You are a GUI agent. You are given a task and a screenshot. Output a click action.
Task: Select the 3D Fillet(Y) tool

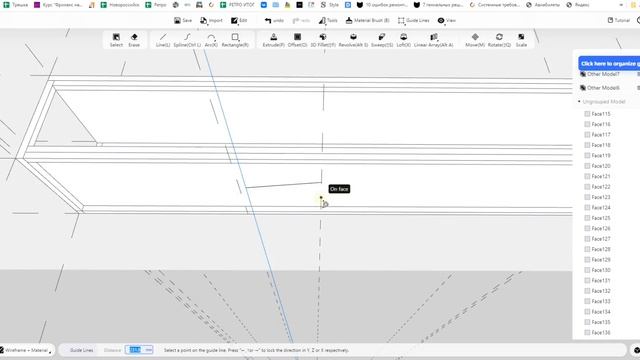click(323, 40)
